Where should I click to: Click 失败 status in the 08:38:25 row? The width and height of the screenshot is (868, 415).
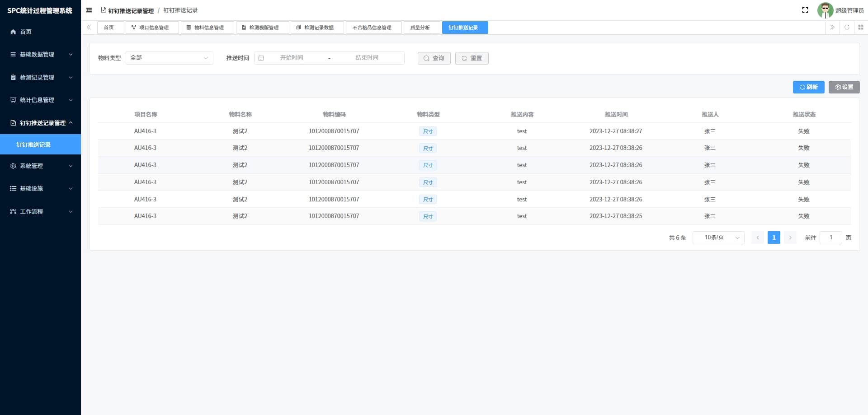(x=804, y=216)
